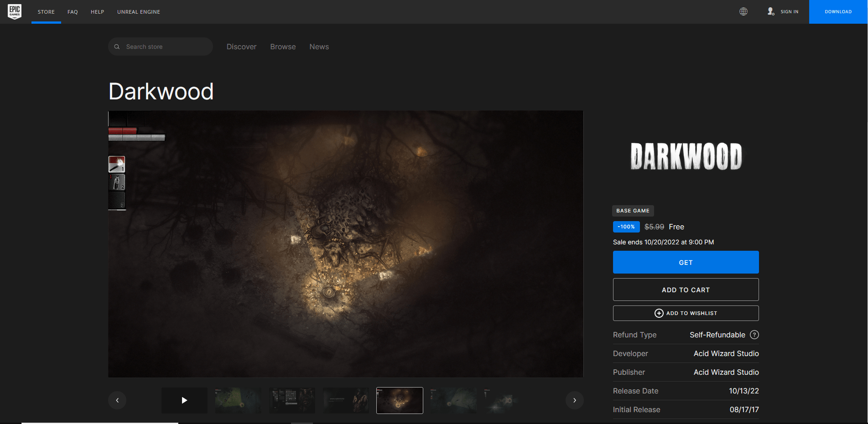Open the Epic Games logo home

click(x=15, y=11)
